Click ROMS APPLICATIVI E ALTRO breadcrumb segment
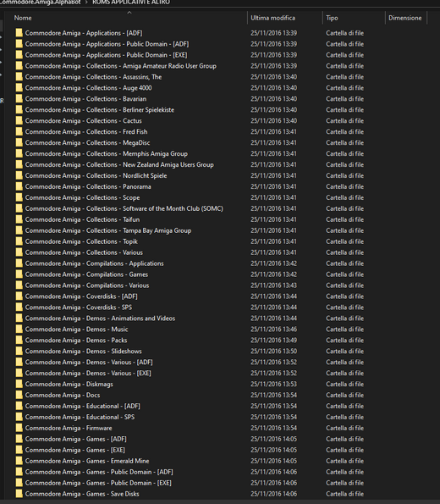This screenshot has width=440, height=504. tap(131, 3)
